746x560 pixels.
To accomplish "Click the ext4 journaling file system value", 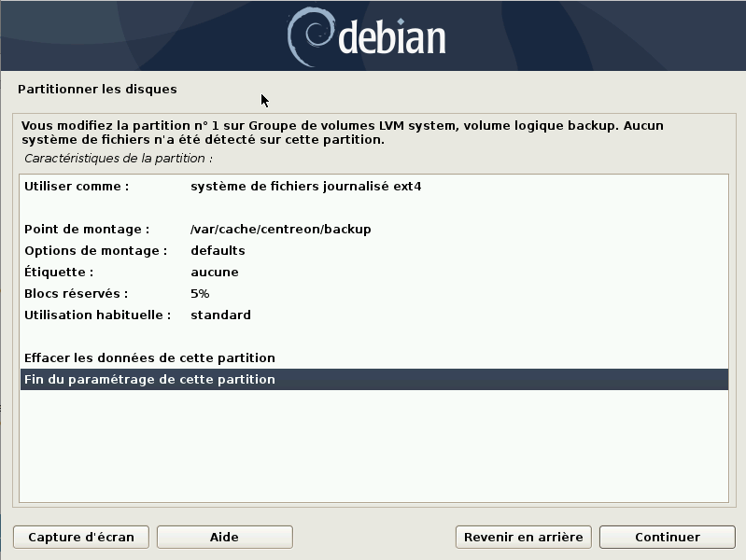I will pyautogui.click(x=305, y=186).
